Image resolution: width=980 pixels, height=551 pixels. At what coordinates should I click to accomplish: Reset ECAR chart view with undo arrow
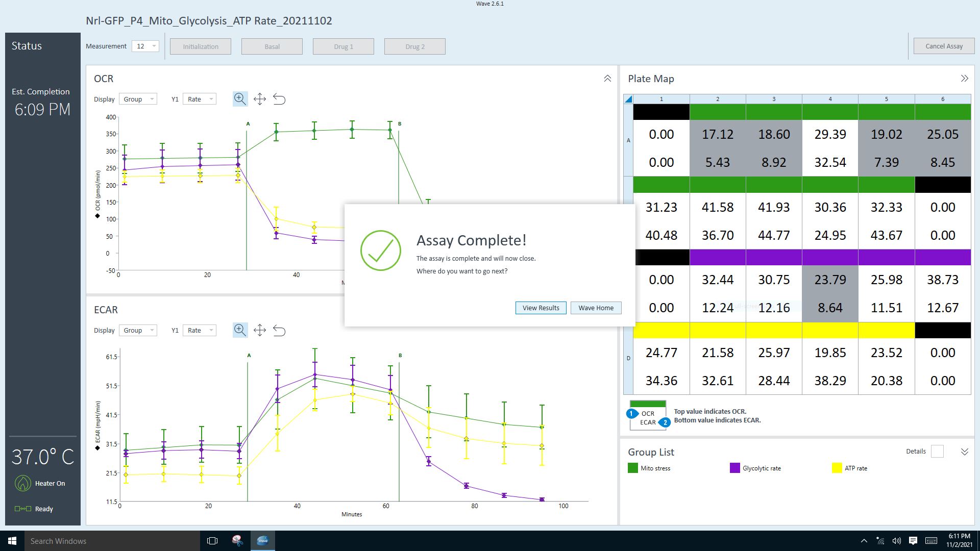(279, 330)
